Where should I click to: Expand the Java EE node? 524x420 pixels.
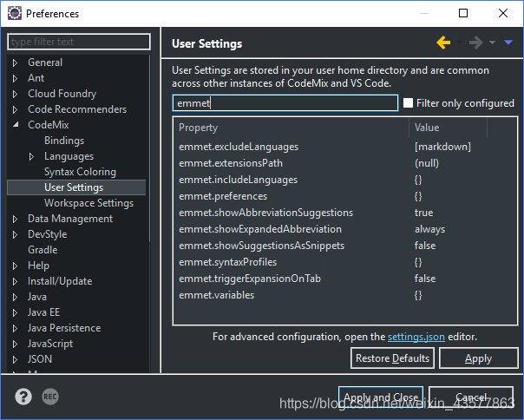coord(15,312)
